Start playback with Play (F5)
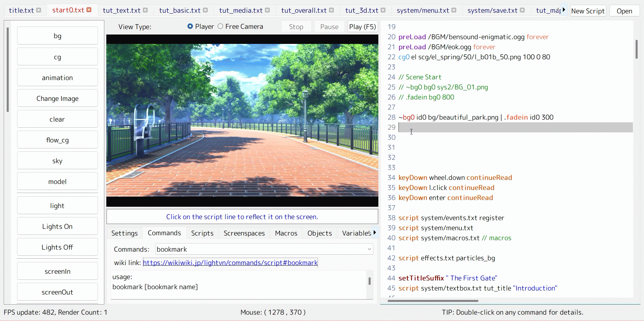The image size is (644, 321). tap(363, 26)
